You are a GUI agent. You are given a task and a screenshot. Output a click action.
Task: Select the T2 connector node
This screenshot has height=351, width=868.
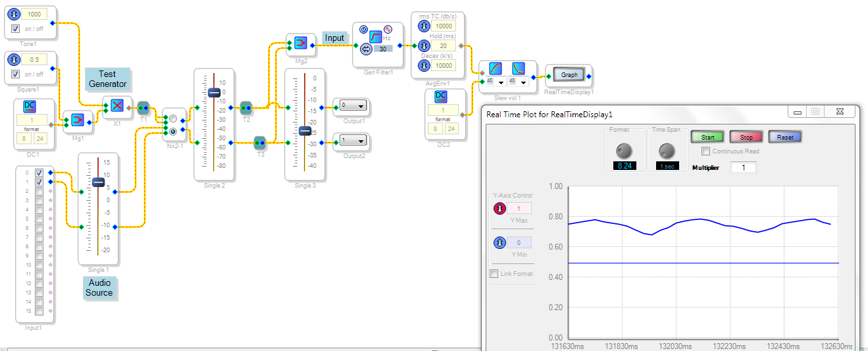point(246,107)
